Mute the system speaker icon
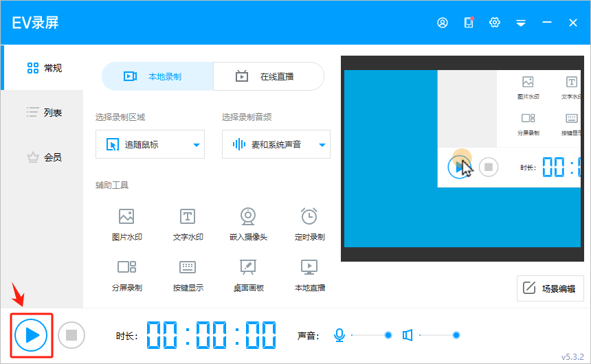 point(408,335)
